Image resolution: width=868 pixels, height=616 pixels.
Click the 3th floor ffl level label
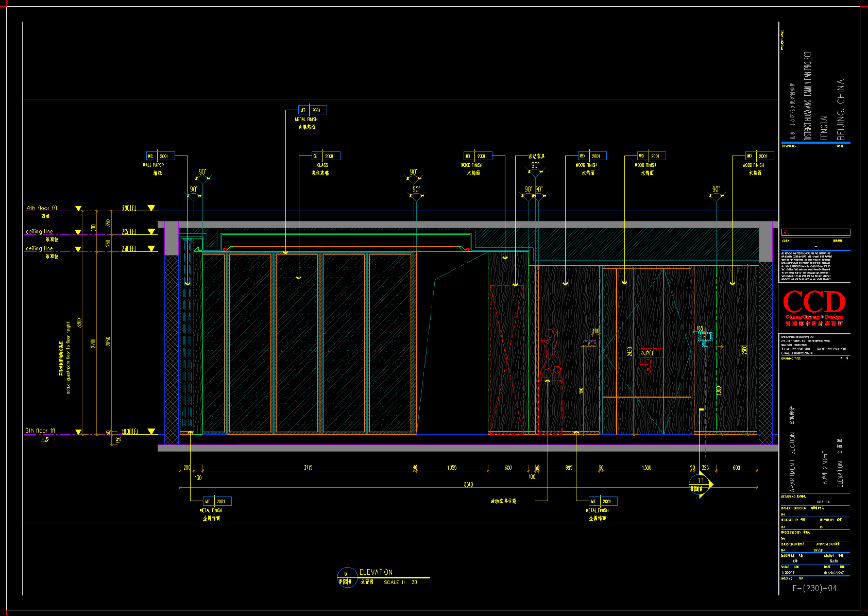click(x=40, y=431)
